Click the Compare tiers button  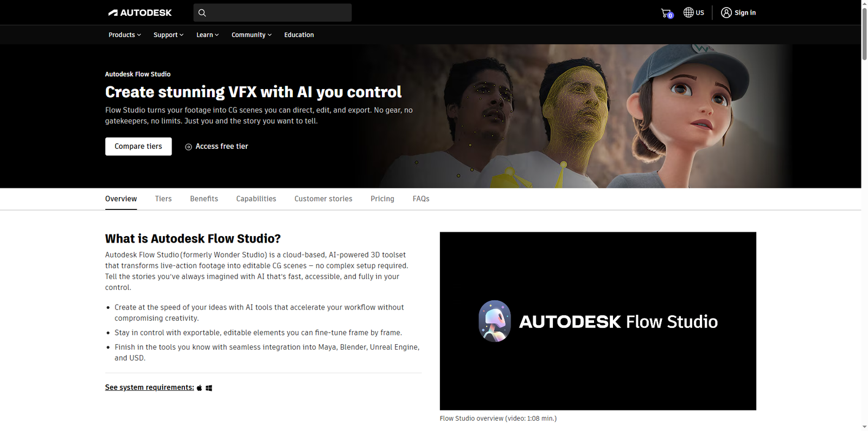pyautogui.click(x=138, y=147)
